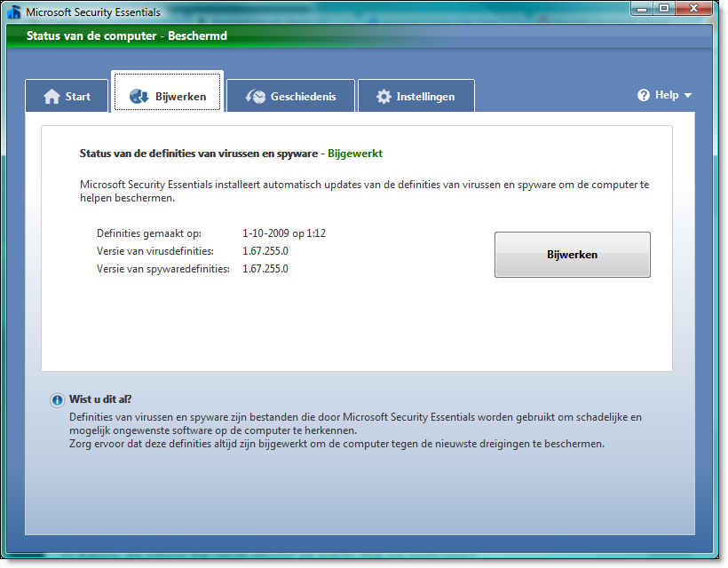The height and width of the screenshot is (568, 728).
Task: Click the Definities gemaakt op label
Action: pos(149,233)
